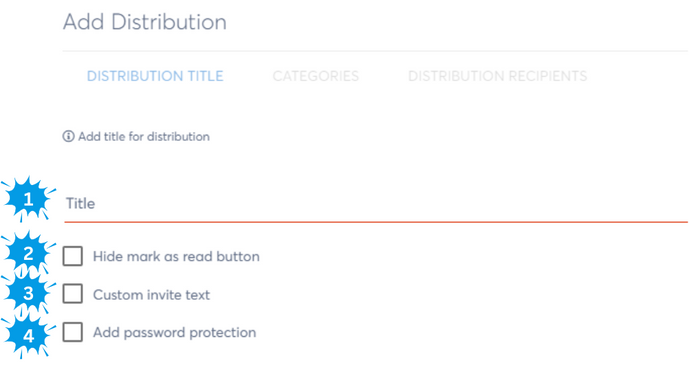689x374 pixels.
Task: Focus the Title input field
Action: click(376, 204)
